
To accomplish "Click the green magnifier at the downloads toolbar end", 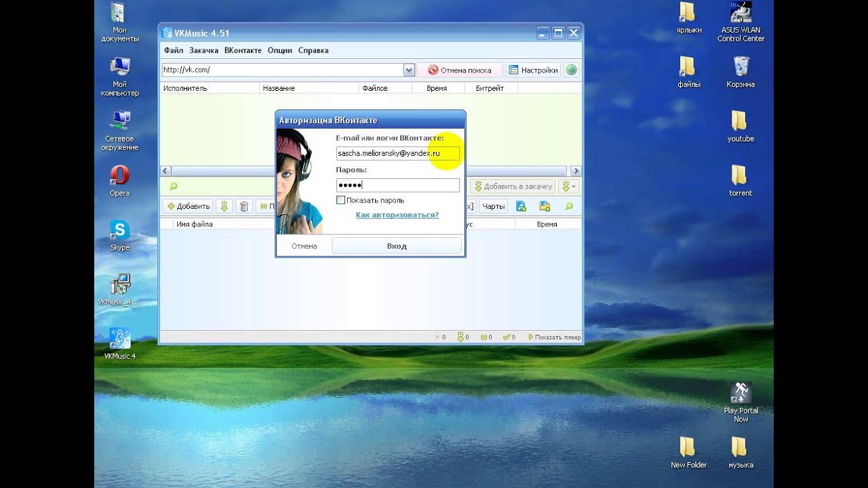I will coord(569,206).
